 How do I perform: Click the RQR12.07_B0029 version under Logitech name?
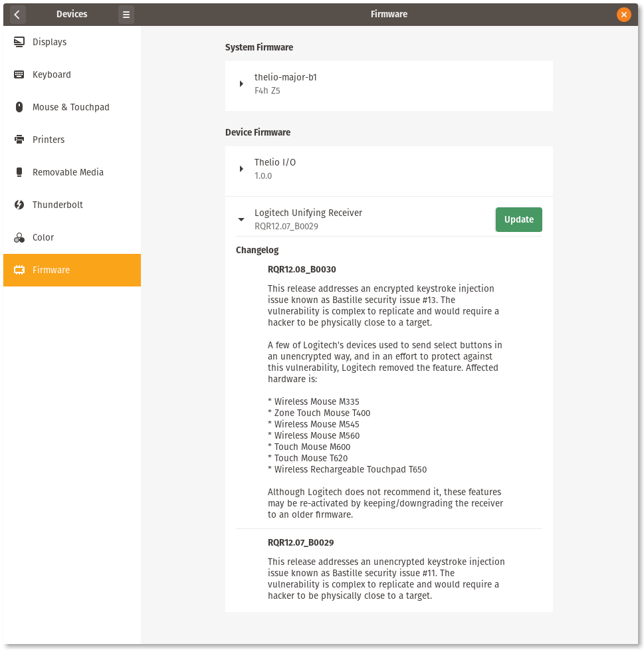pyautogui.click(x=286, y=227)
